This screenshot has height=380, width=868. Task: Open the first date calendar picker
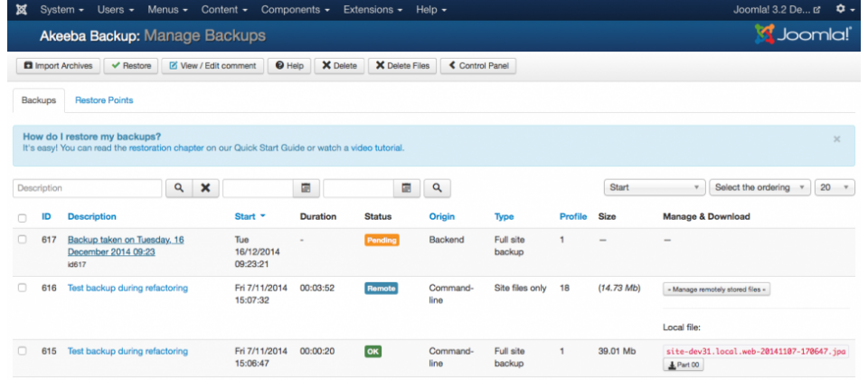tap(306, 188)
